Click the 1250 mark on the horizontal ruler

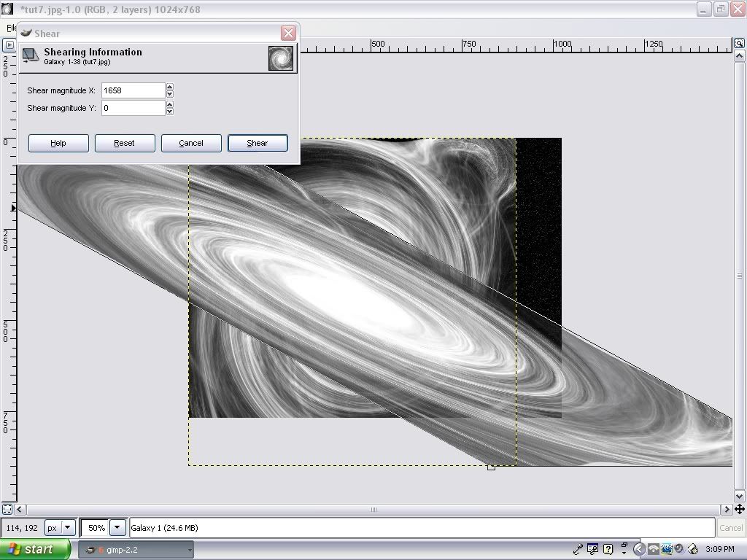tap(654, 44)
